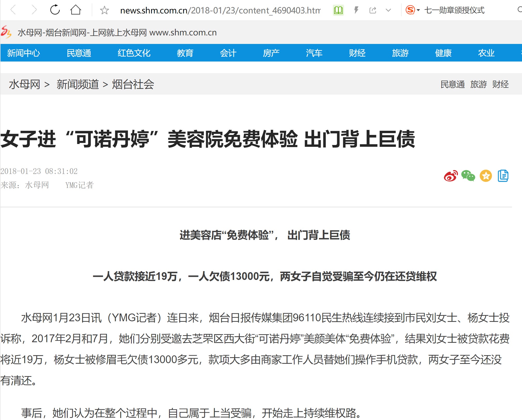
Task: Open 民意通 in blue navigation bar
Action: [79, 53]
